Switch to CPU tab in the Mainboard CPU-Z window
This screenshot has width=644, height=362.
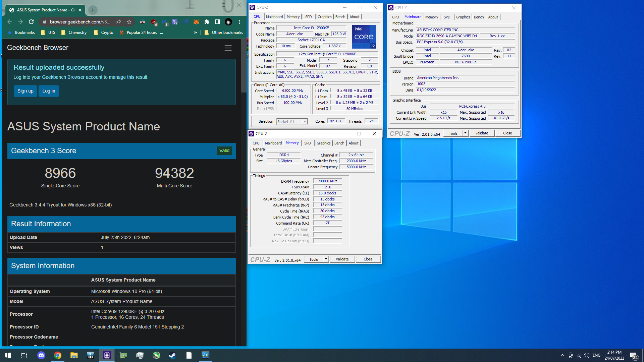(x=396, y=17)
